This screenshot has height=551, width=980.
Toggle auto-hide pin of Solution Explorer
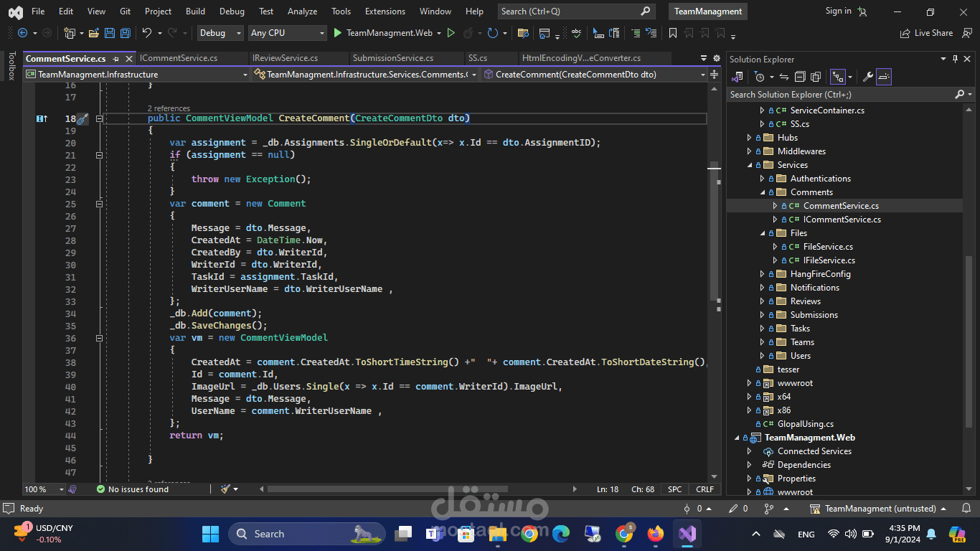coord(955,59)
